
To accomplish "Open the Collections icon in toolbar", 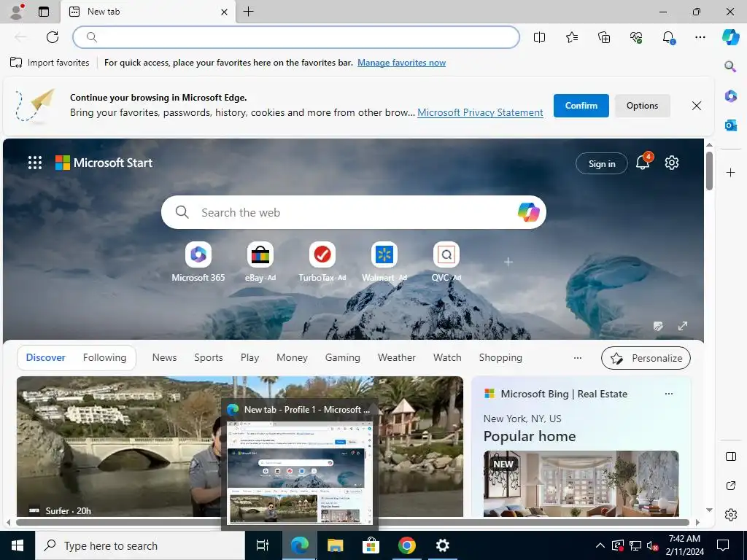I will point(604,37).
